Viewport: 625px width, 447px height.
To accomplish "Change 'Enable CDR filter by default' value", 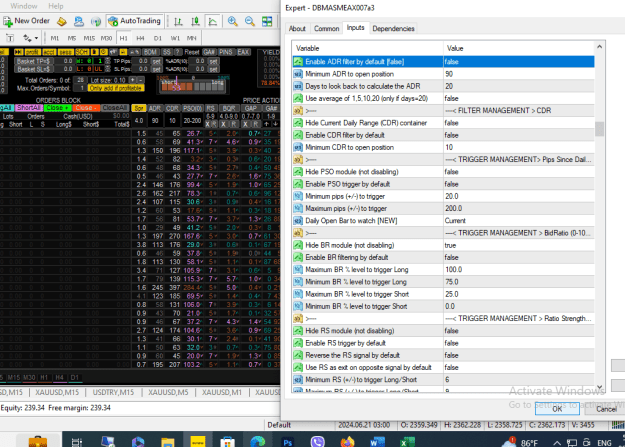I will [519, 135].
